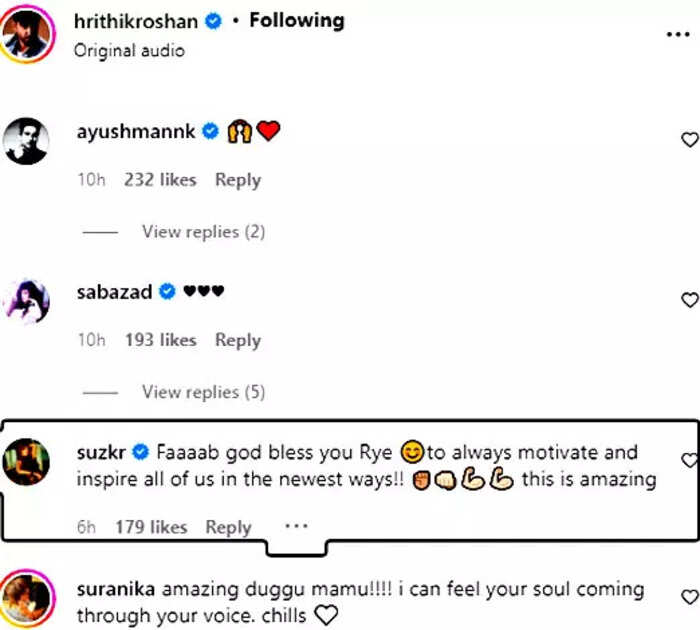Open the three-dot post options menu
This screenshot has width=700, height=630.
tap(678, 34)
